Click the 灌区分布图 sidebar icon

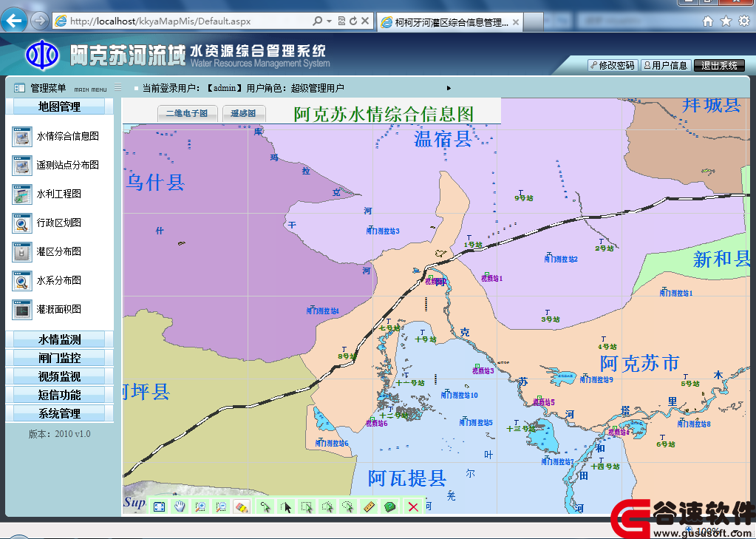(22, 252)
